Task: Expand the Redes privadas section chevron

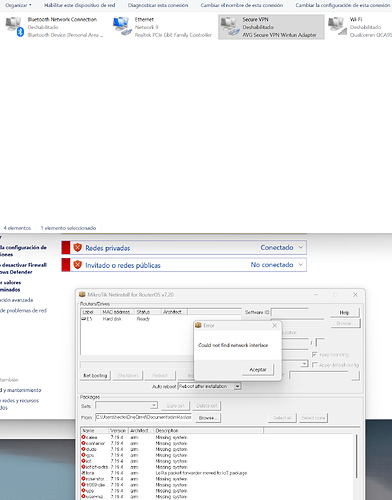Action: (301, 247)
